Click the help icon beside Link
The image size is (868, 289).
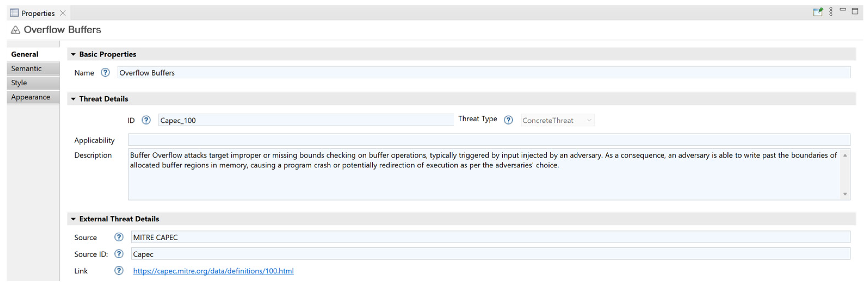[119, 271]
